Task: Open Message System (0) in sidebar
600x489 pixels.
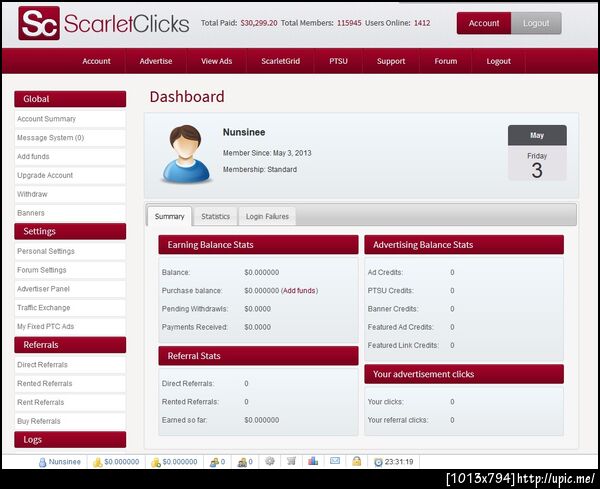Action: (x=70, y=137)
